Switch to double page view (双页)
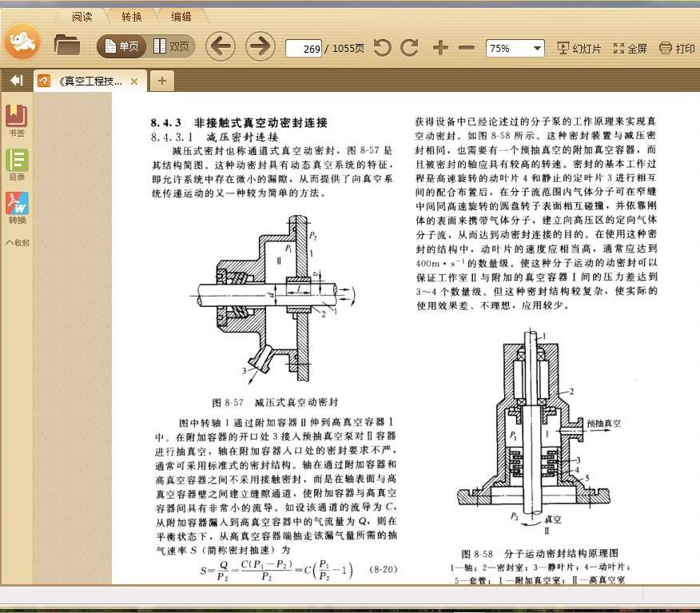 click(170, 46)
